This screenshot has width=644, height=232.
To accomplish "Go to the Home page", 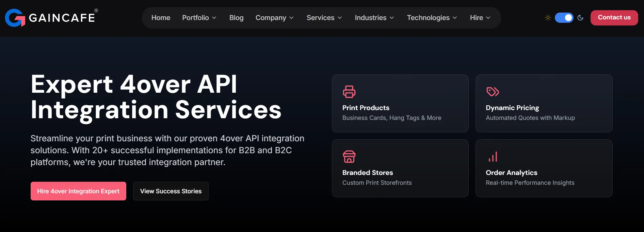I will coord(161,18).
